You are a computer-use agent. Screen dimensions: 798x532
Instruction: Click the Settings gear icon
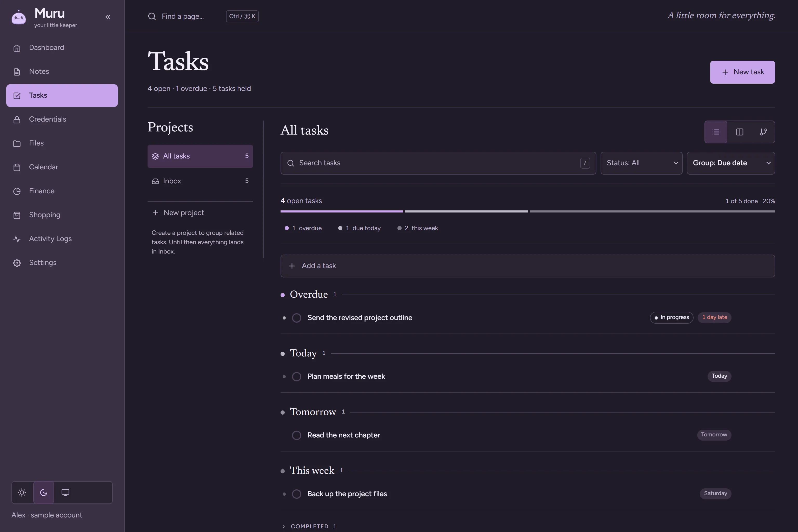17,263
